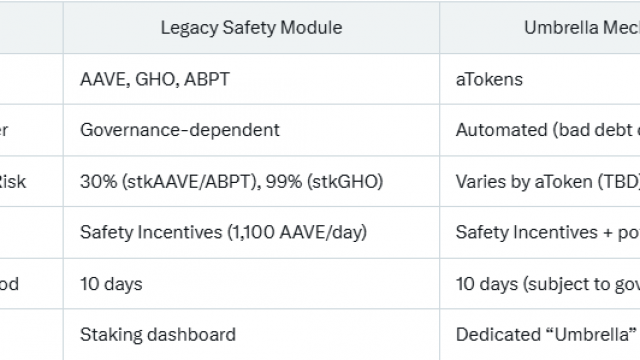Select the aTokens cell

(540, 79)
